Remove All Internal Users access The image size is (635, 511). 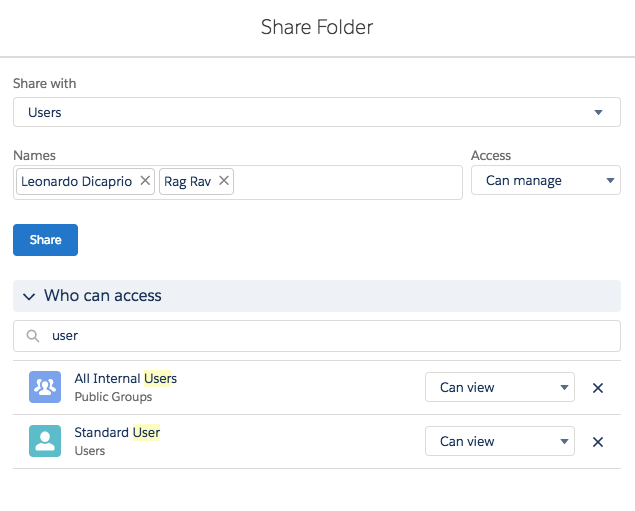coord(598,388)
